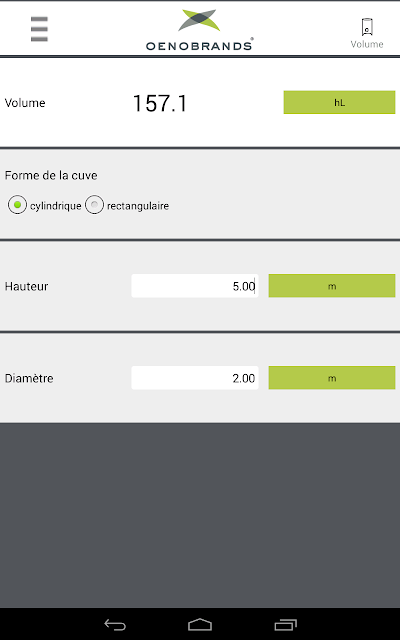Select the rectangulaire tank shape
Image resolution: width=400 pixels, height=640 pixels.
pos(94,205)
